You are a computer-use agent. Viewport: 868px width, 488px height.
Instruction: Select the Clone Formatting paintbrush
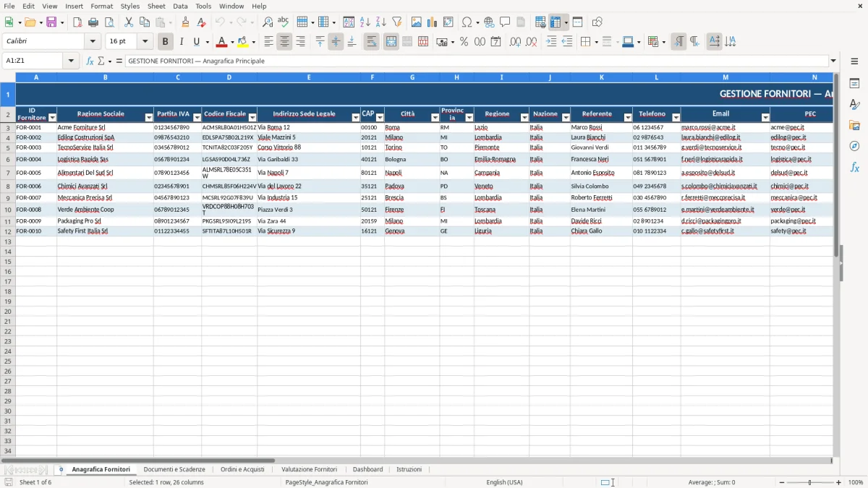[x=186, y=22]
